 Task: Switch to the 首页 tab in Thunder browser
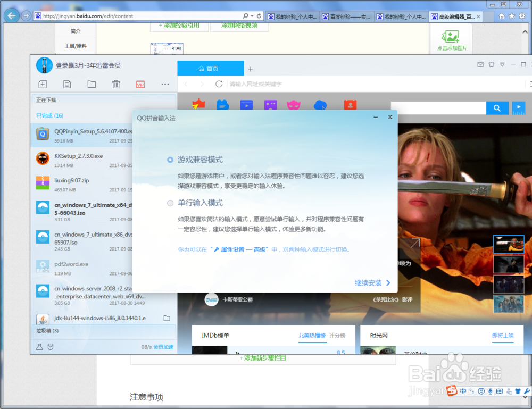tap(210, 68)
